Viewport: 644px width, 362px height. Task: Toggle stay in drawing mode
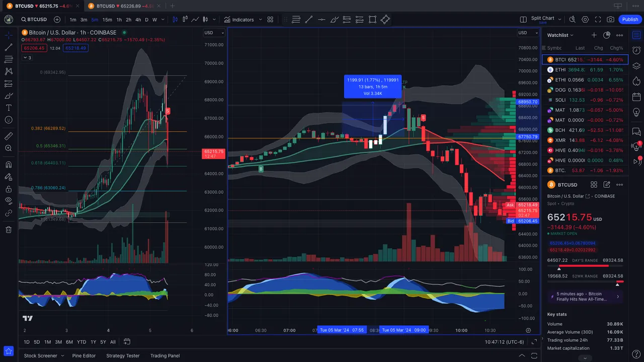(x=9, y=177)
